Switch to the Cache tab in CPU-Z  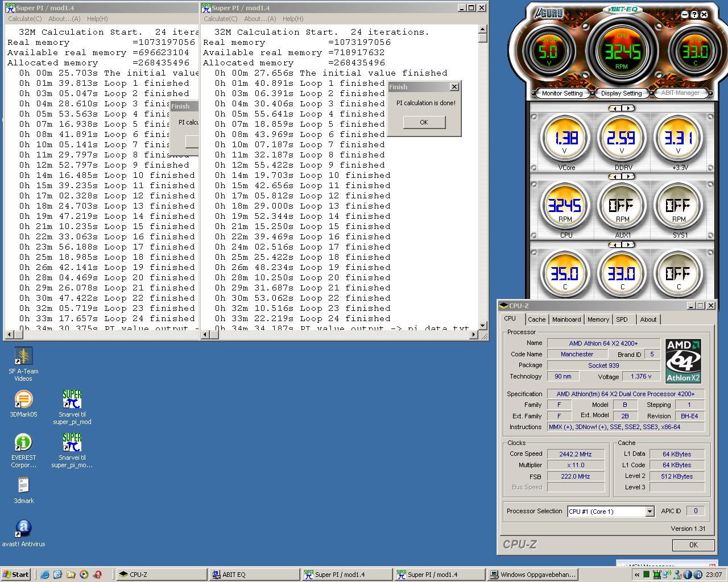(x=536, y=319)
